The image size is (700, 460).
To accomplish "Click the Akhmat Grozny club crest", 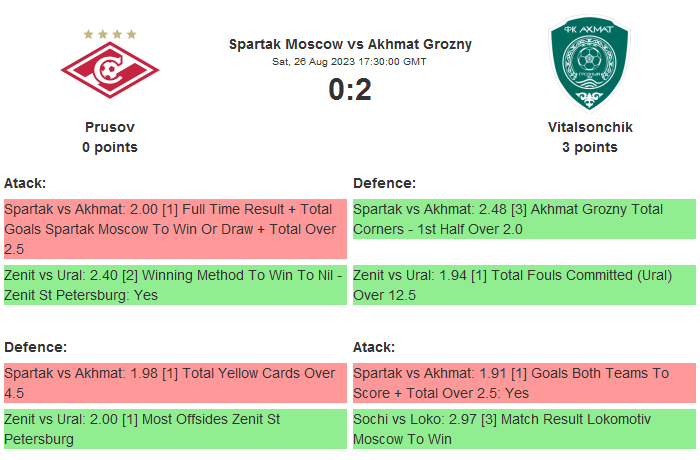I will [x=589, y=65].
